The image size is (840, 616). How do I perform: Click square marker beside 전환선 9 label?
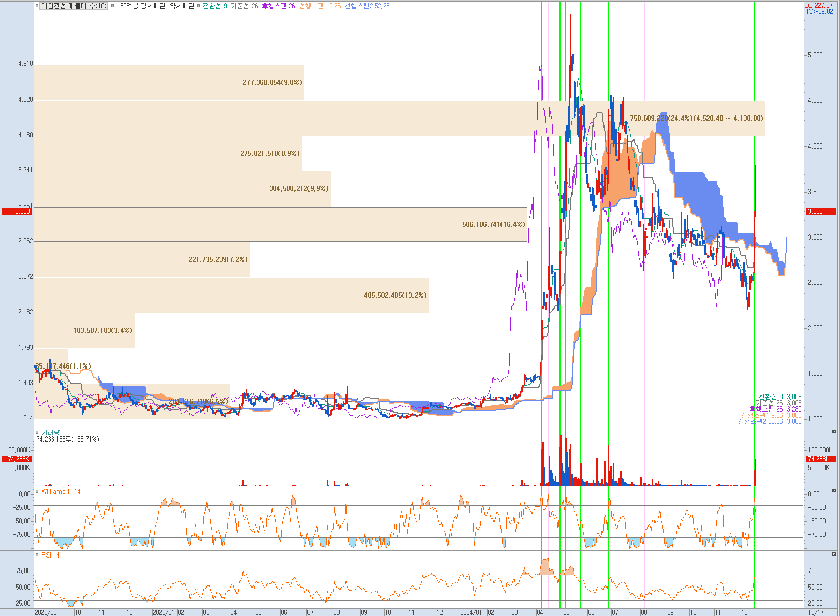[198, 6]
